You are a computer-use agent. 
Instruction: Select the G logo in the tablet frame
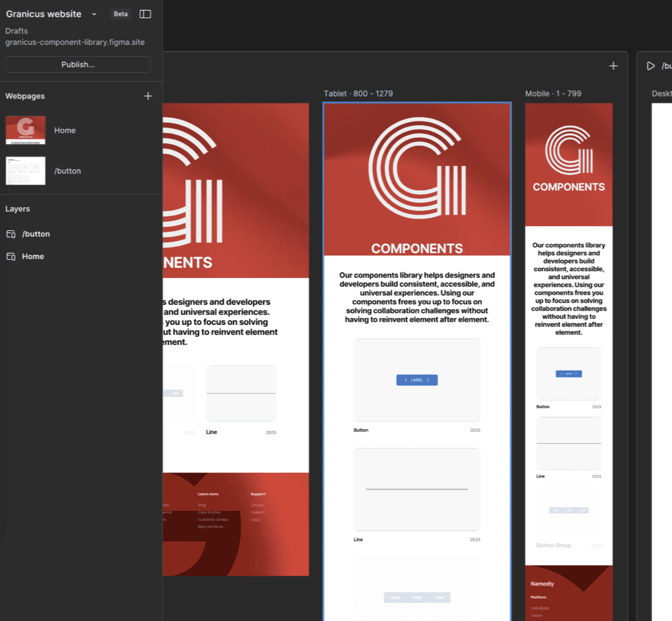point(417,168)
